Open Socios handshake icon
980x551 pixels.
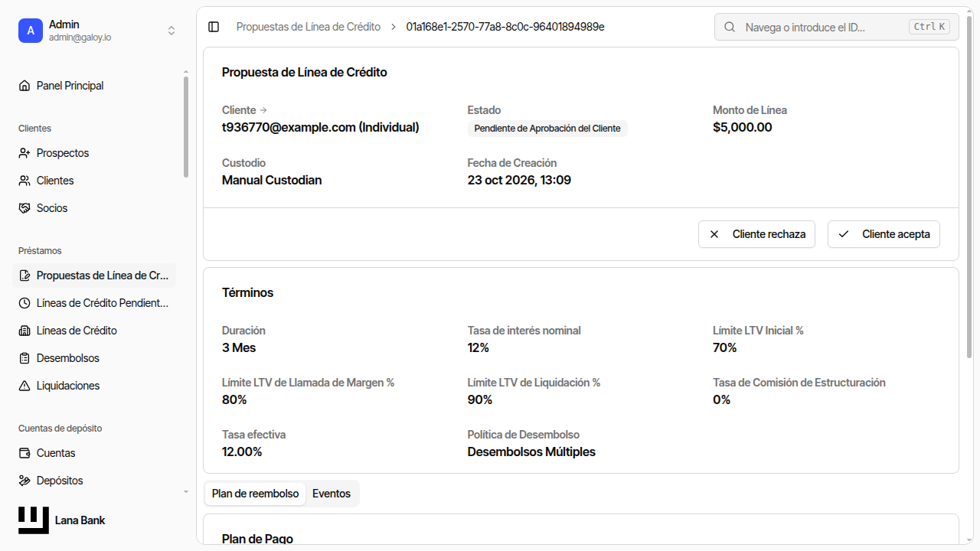click(24, 208)
